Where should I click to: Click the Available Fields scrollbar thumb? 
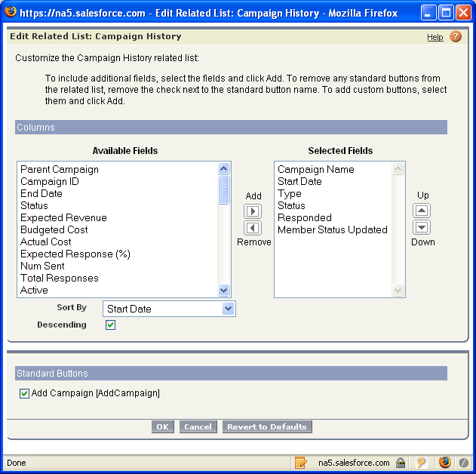pos(224,190)
